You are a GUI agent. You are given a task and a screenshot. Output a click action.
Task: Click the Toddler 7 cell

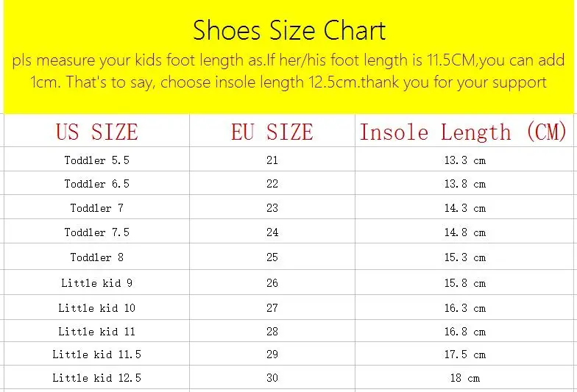pos(97,207)
